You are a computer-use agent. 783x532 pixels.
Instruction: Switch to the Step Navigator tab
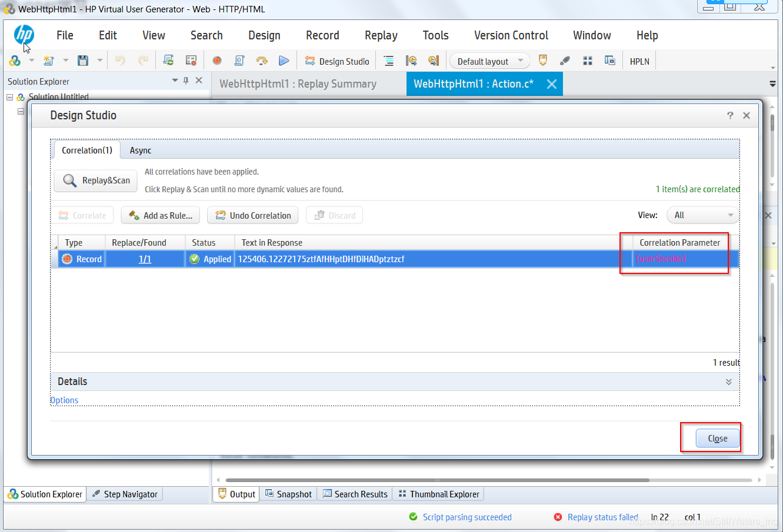click(x=125, y=494)
